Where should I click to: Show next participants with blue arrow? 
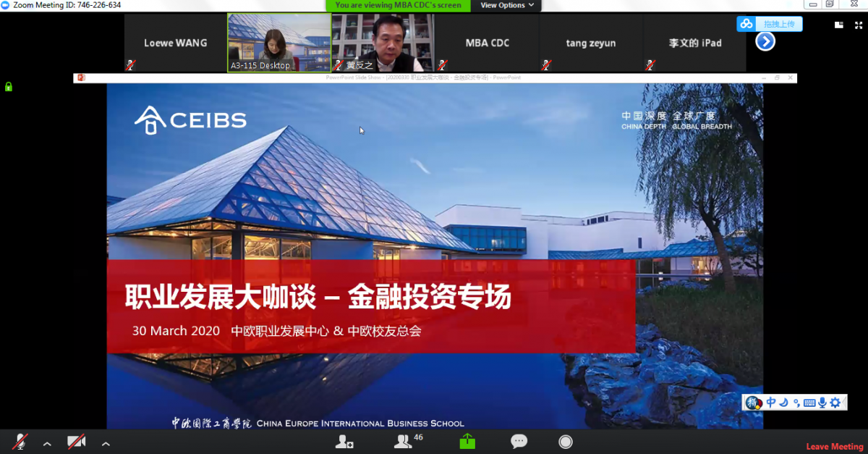765,42
